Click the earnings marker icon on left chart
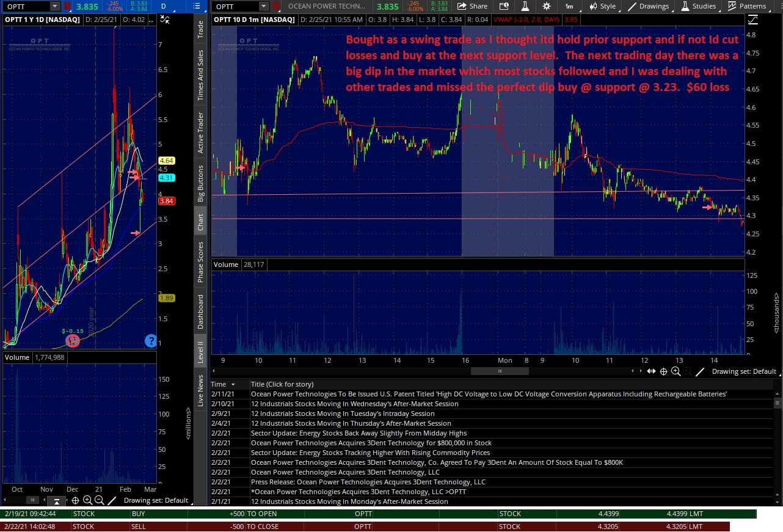The height and width of the screenshot is (532, 783). (x=73, y=341)
